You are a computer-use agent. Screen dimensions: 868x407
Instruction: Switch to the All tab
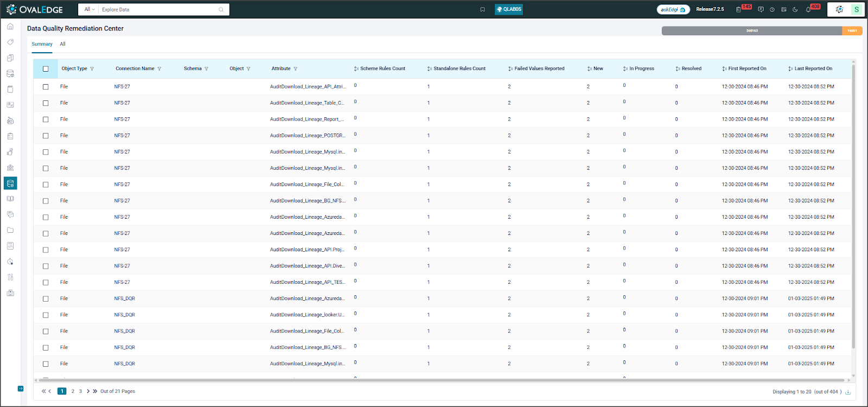(x=62, y=44)
